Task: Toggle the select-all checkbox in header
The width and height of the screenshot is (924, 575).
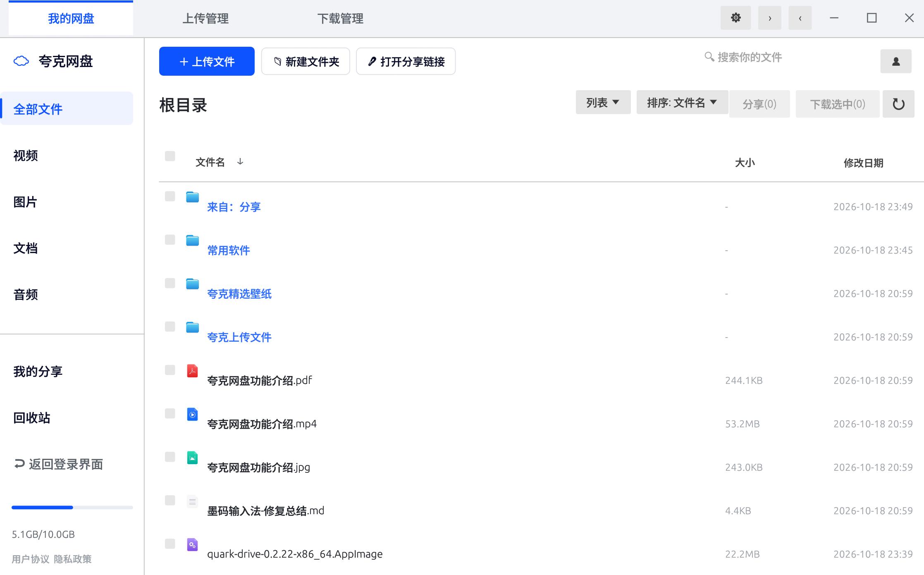Action: tap(170, 156)
